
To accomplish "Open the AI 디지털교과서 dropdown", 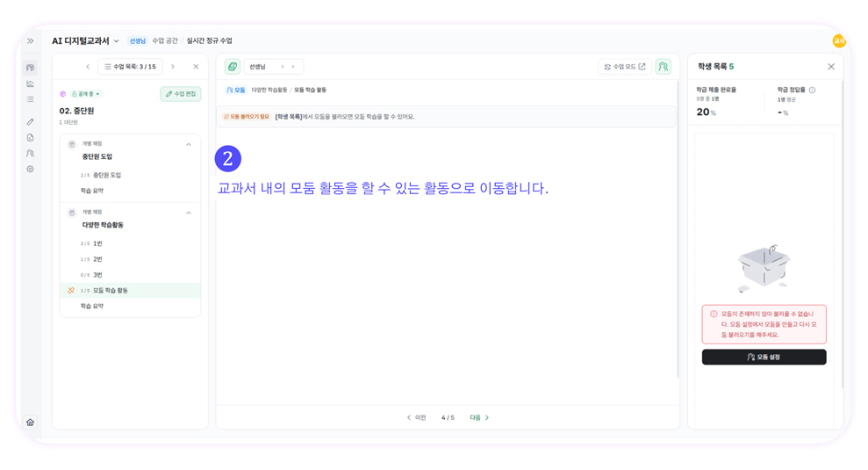I will click(x=85, y=41).
